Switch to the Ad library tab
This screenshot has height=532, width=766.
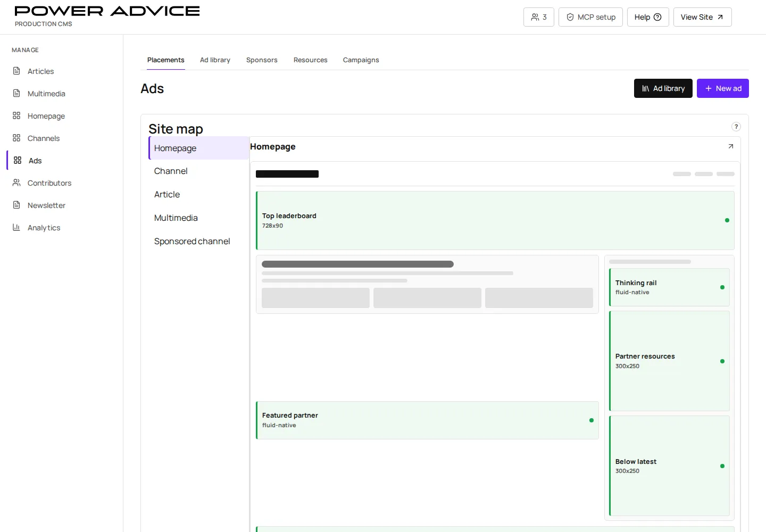point(215,60)
